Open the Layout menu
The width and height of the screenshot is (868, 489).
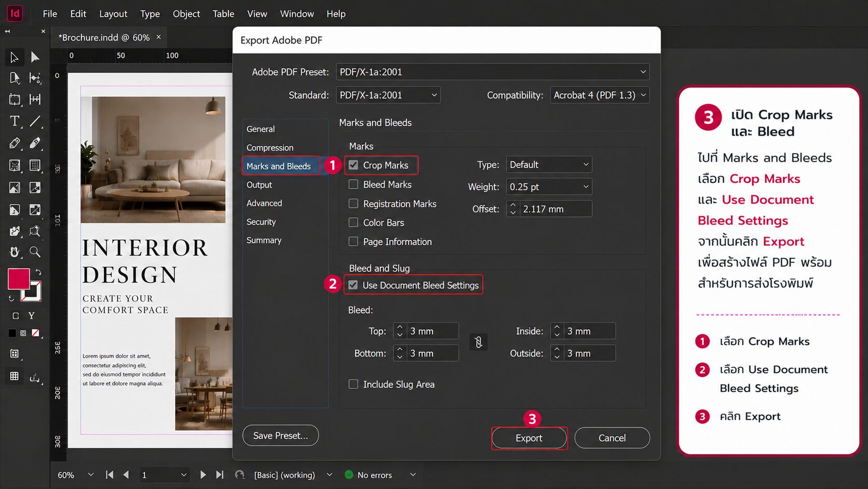click(x=113, y=14)
